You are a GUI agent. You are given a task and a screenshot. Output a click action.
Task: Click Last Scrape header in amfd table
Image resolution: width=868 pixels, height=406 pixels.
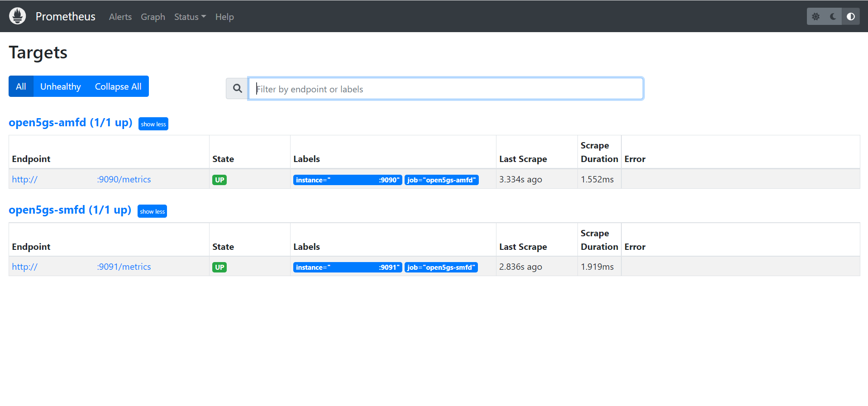point(523,159)
